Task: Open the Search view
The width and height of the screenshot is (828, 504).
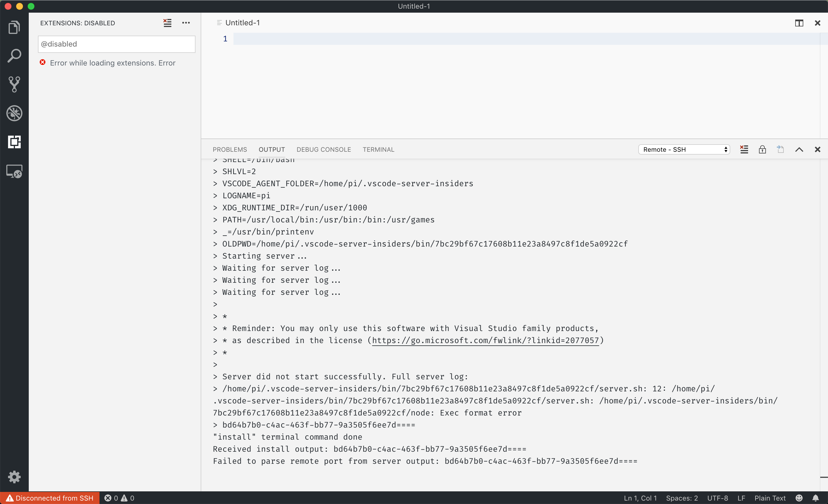Action: tap(14, 56)
